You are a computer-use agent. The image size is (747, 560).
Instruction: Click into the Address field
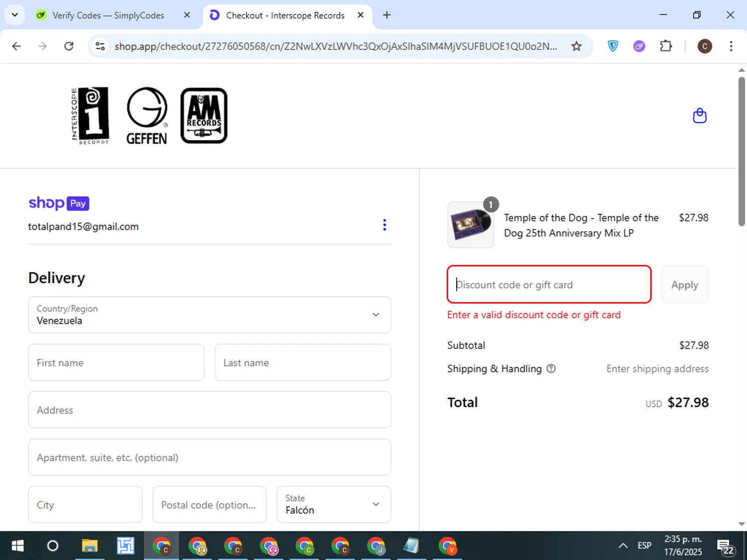click(210, 410)
